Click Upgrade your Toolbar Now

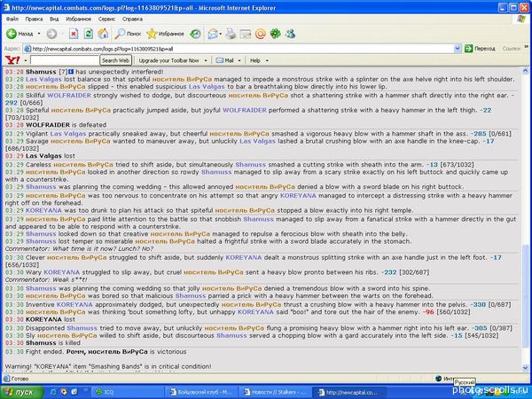[169, 60]
